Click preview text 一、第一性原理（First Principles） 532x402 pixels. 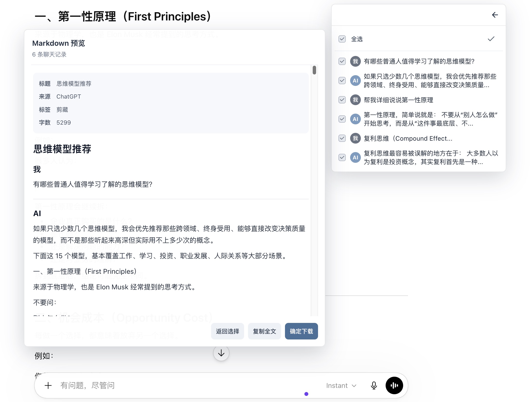[x=85, y=271]
